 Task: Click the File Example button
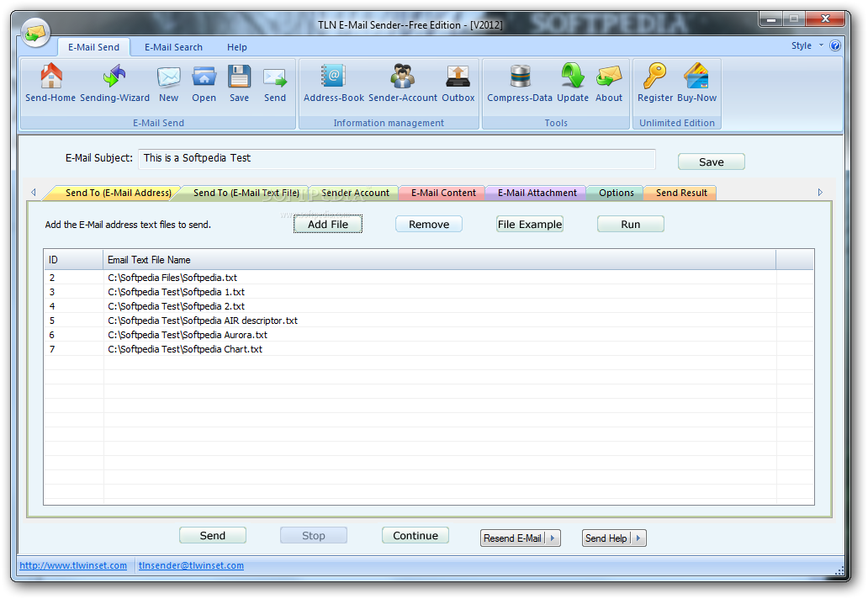(530, 225)
